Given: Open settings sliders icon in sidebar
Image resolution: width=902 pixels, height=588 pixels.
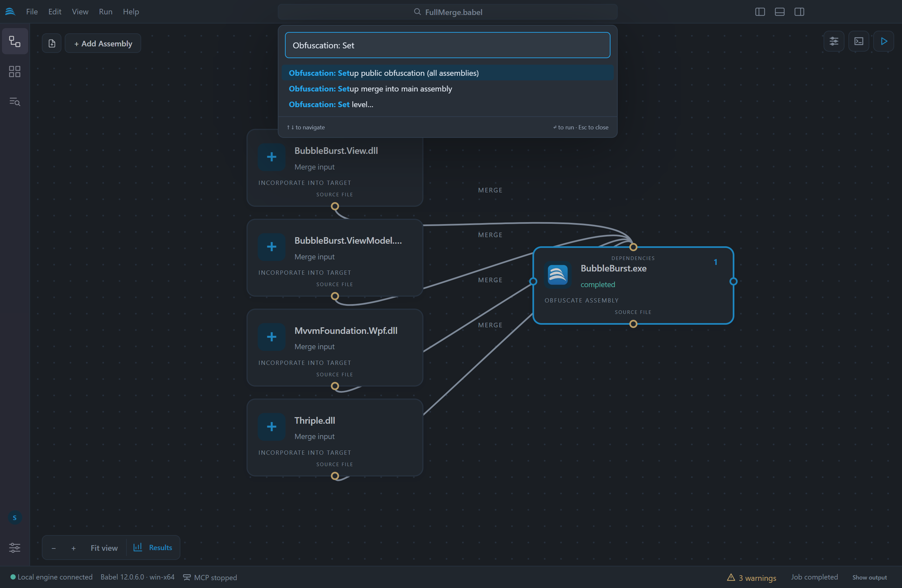Looking at the screenshot, I should tap(15, 547).
